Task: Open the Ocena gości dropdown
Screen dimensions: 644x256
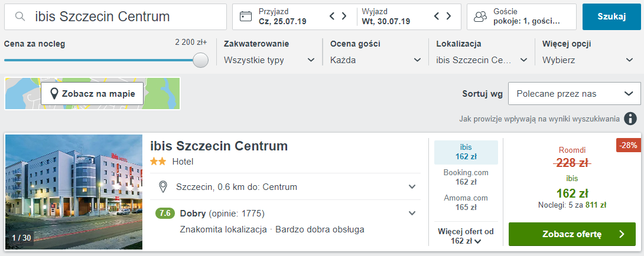Action: [376, 60]
